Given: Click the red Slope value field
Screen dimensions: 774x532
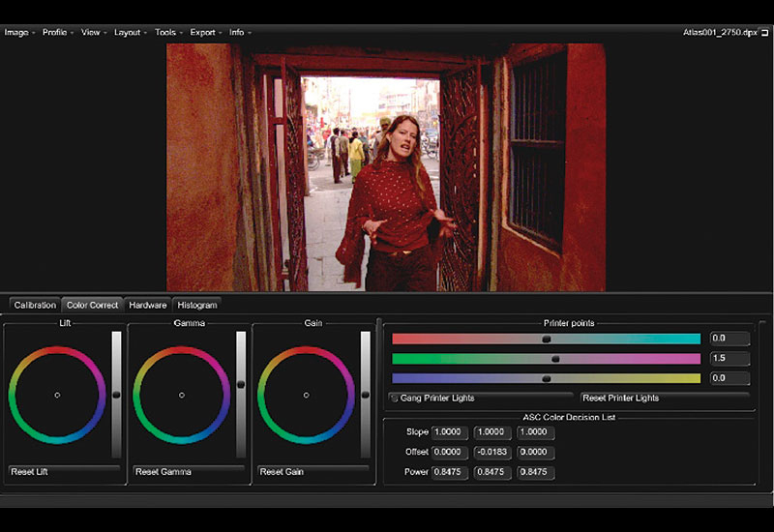Looking at the screenshot, I should pyautogui.click(x=449, y=432).
